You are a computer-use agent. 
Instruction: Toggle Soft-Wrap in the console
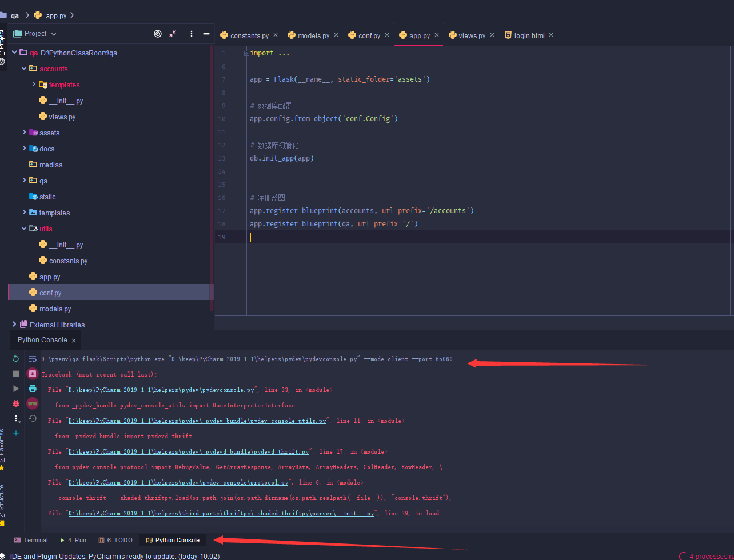(x=33, y=359)
